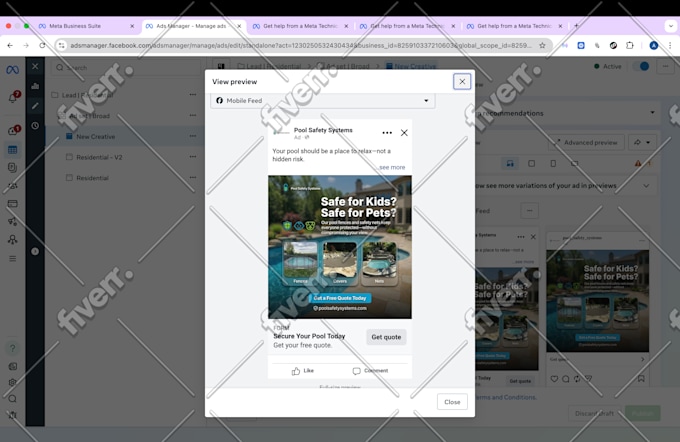680x442 pixels.
Task: Click the green Publish button
Action: (642, 413)
